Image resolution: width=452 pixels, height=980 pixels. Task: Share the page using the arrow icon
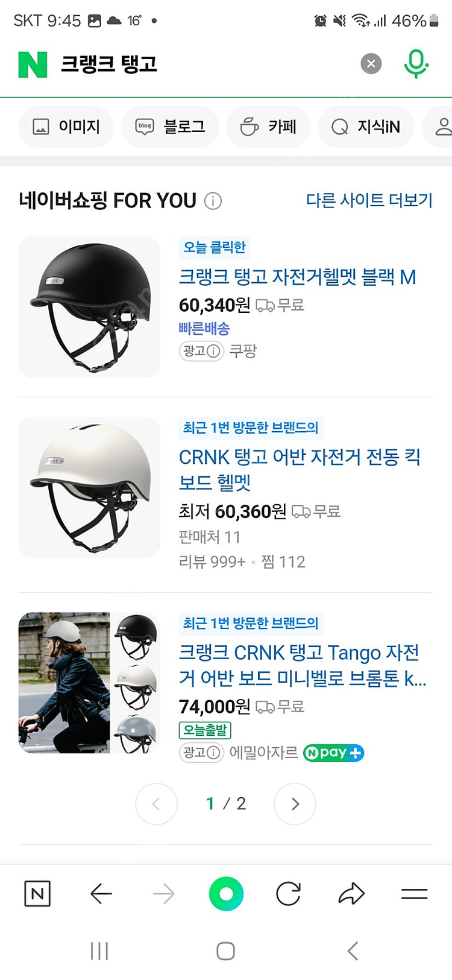coord(351,894)
